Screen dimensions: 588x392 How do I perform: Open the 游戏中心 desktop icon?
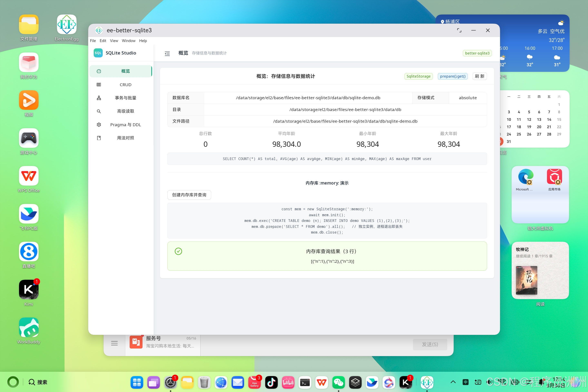(29, 138)
